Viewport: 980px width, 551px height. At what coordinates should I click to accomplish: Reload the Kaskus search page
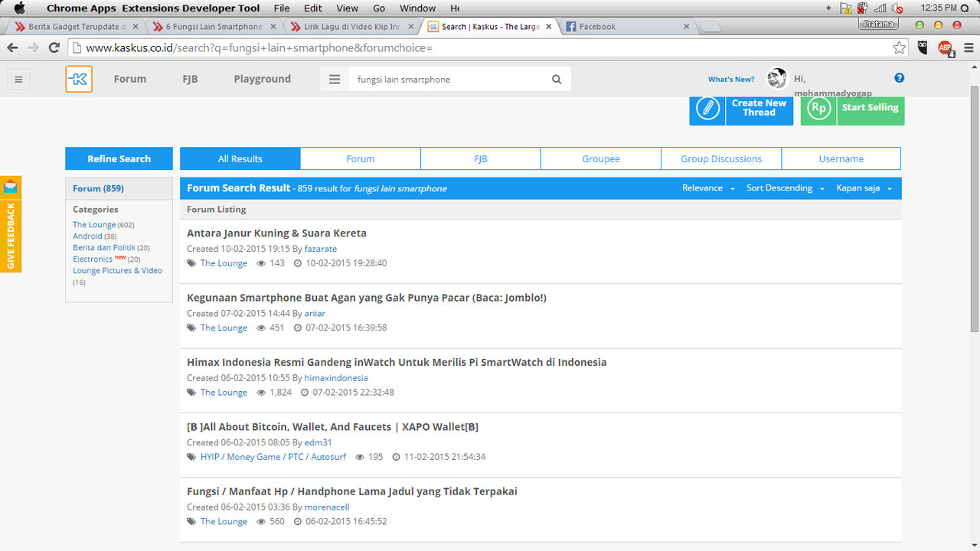pos(54,47)
